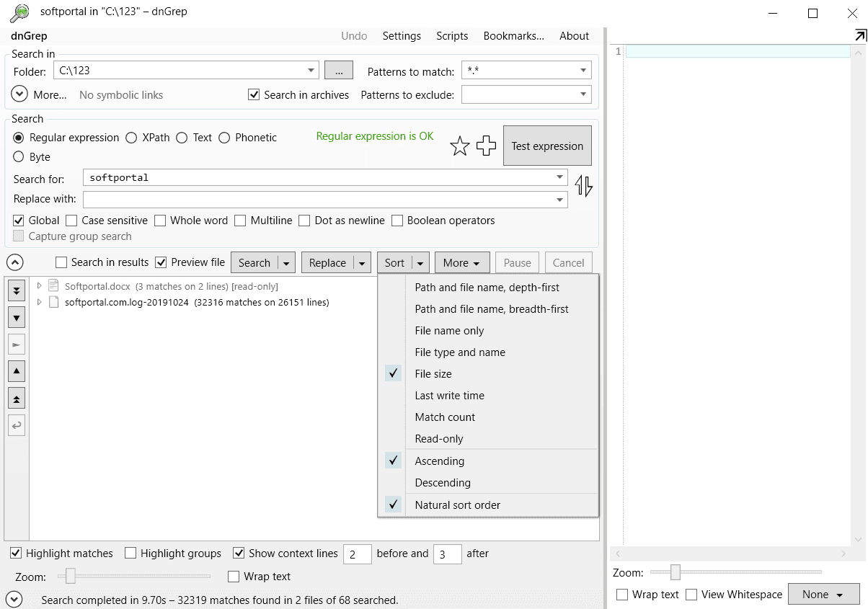Click the grayed next-file arrow icon

pyautogui.click(x=17, y=344)
